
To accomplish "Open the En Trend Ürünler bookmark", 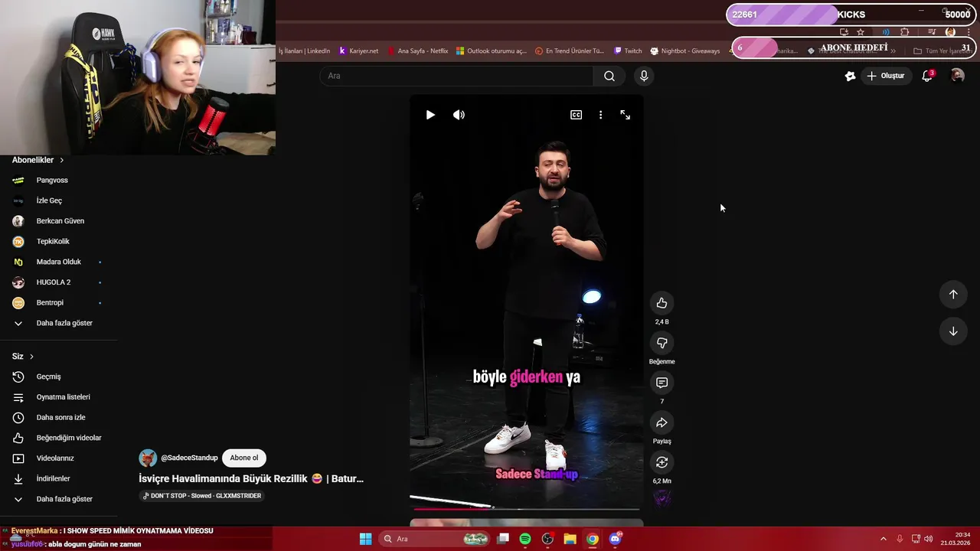I will click(570, 51).
